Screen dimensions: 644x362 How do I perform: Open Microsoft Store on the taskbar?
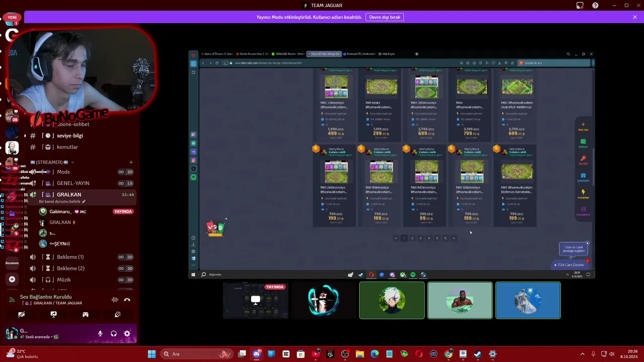301,354
